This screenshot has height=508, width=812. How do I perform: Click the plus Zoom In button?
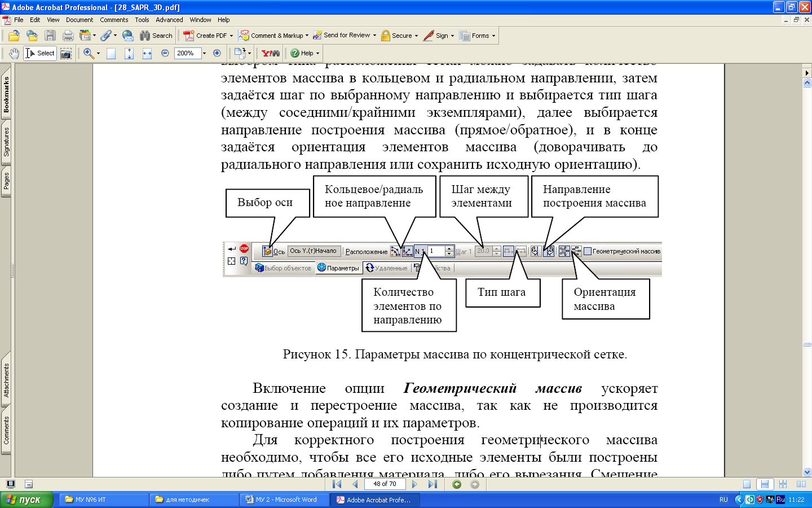point(217,53)
